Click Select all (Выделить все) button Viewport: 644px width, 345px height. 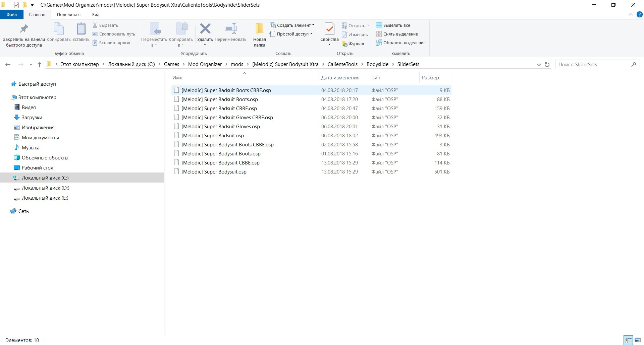click(x=393, y=25)
